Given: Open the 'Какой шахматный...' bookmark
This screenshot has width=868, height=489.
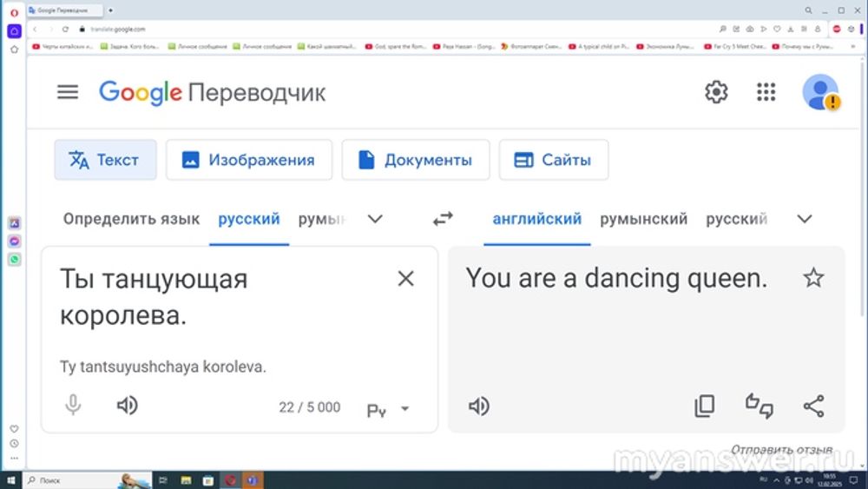Looking at the screenshot, I should (327, 47).
